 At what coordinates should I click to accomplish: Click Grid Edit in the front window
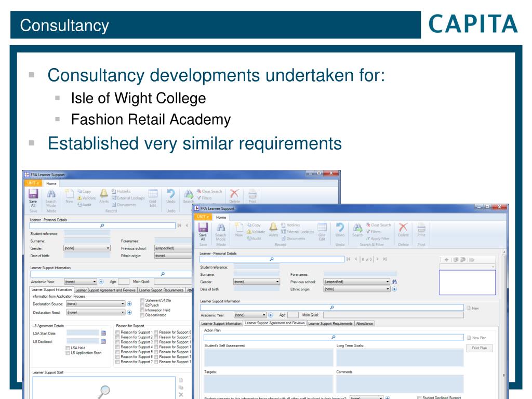pos(322,231)
